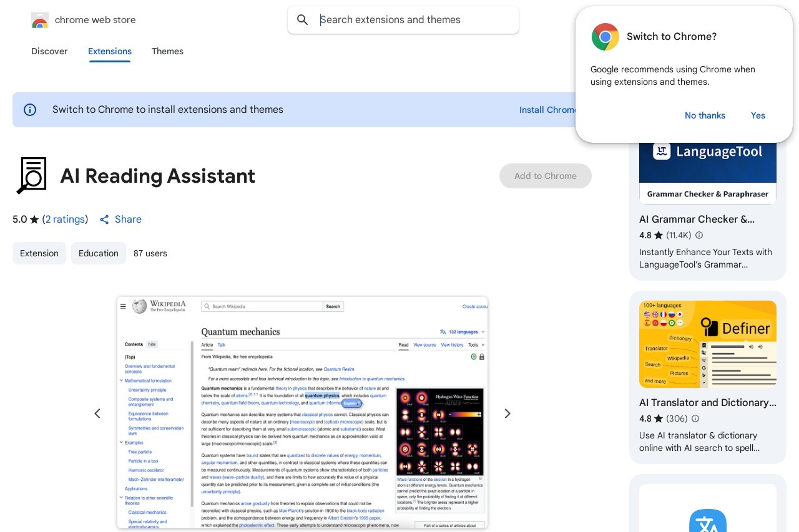Screen dimensions: 799x532
Task: Show the previous screenshot with the left arrow
Action: click(x=97, y=414)
